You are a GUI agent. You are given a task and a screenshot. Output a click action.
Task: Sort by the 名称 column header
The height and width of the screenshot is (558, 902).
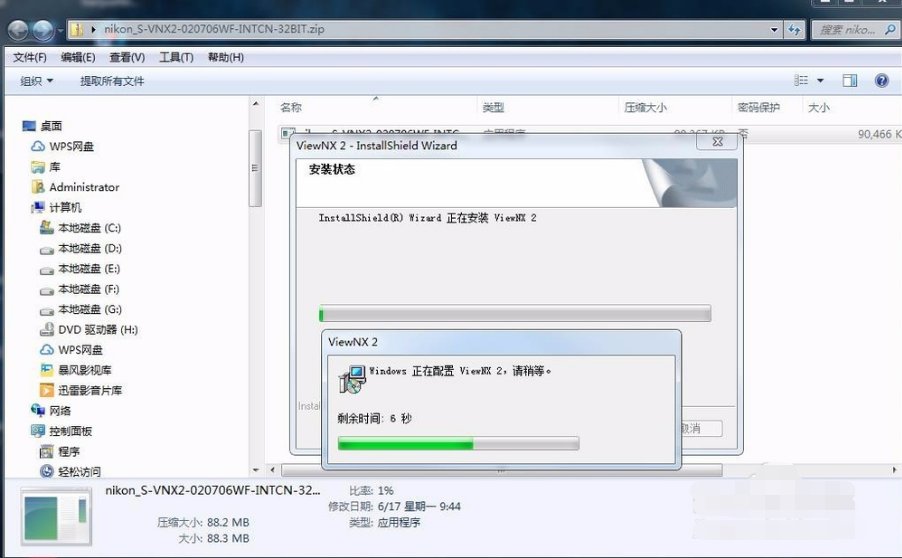coord(291,107)
